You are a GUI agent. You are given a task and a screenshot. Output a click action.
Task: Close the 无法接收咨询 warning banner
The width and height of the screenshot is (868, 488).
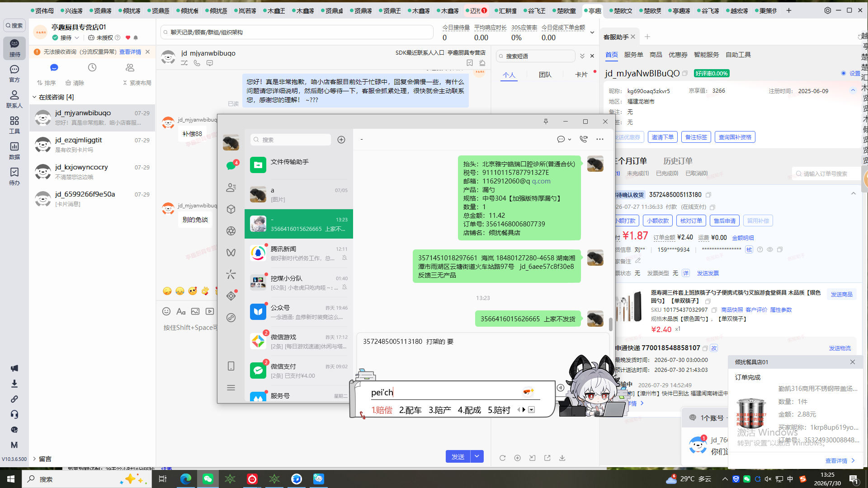click(x=147, y=52)
